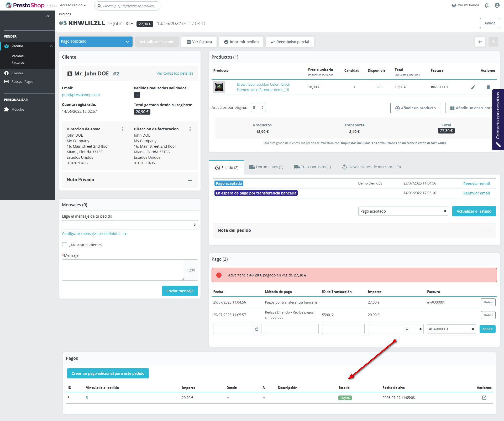
Task: Switch to the Transportistas (1) tab
Action: (312, 167)
